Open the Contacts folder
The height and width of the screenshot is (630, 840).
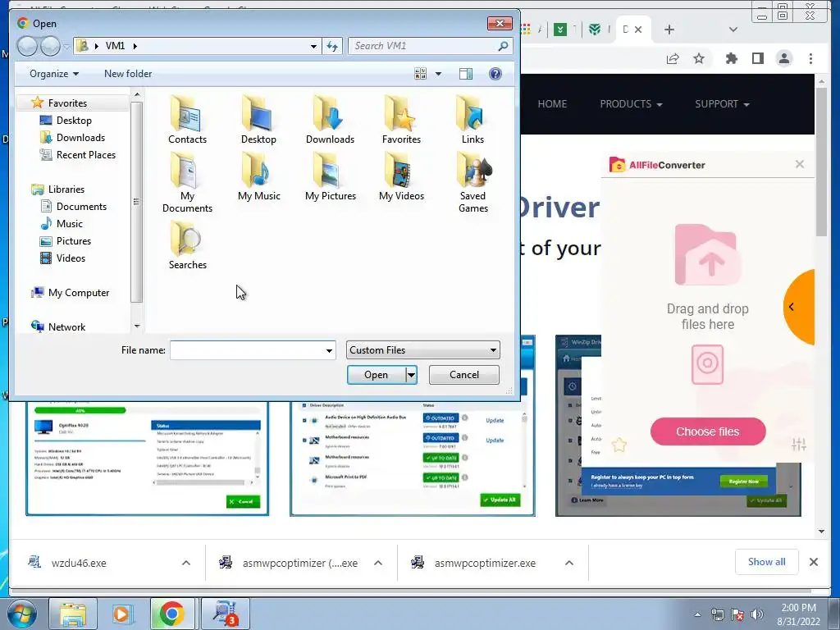click(x=187, y=120)
